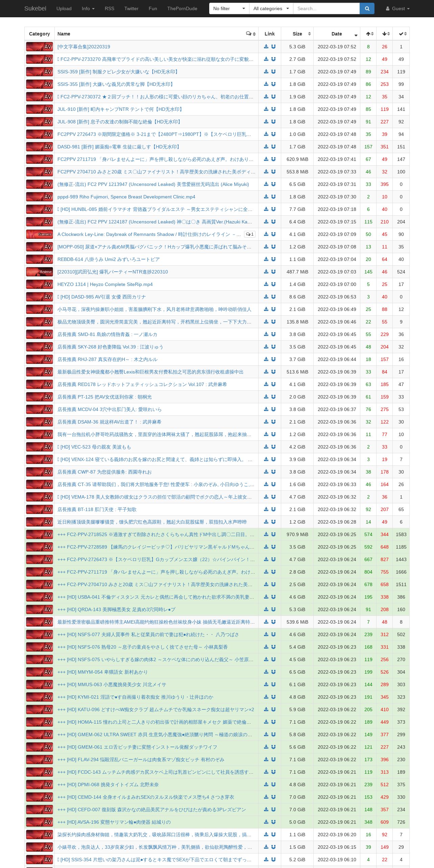This screenshot has width=434, height=868.
Task: Sort by comments using the speech-bubble header
Action: [x=250, y=34]
